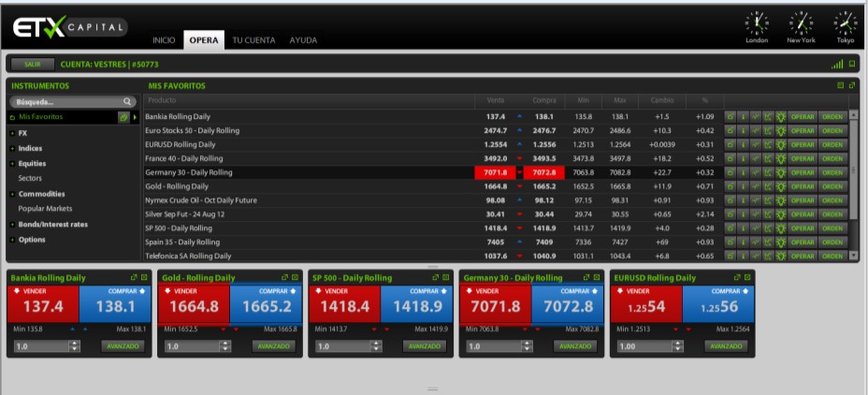Click the favorites list scrollbar down arrow
This screenshot has height=395, width=868.
coord(852,255)
